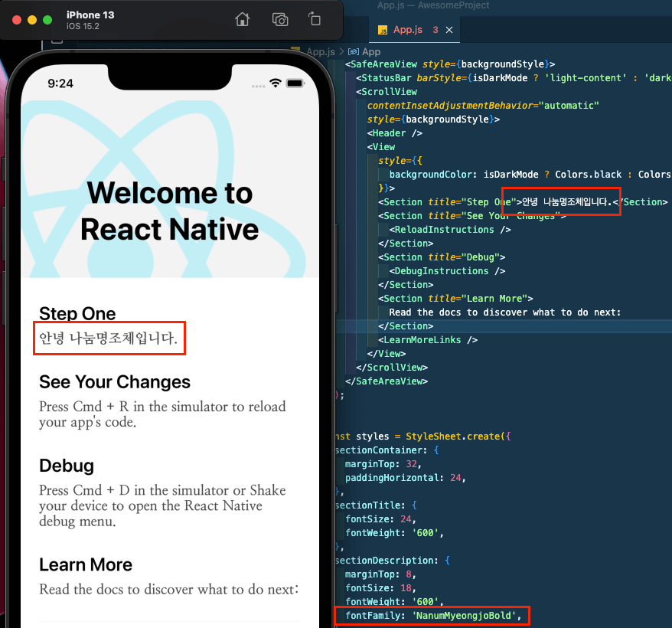The image size is (672, 628).
Task: Click the green zoom traffic light
Action: [x=47, y=20]
